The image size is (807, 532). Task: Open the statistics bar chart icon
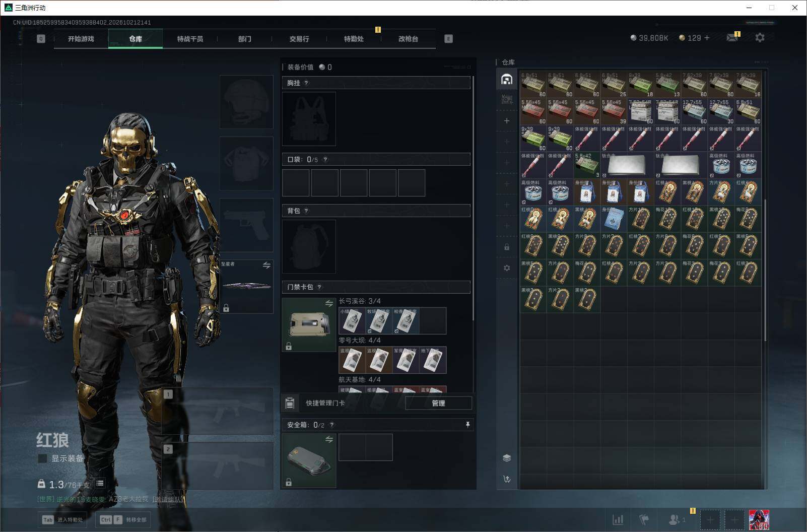618,519
